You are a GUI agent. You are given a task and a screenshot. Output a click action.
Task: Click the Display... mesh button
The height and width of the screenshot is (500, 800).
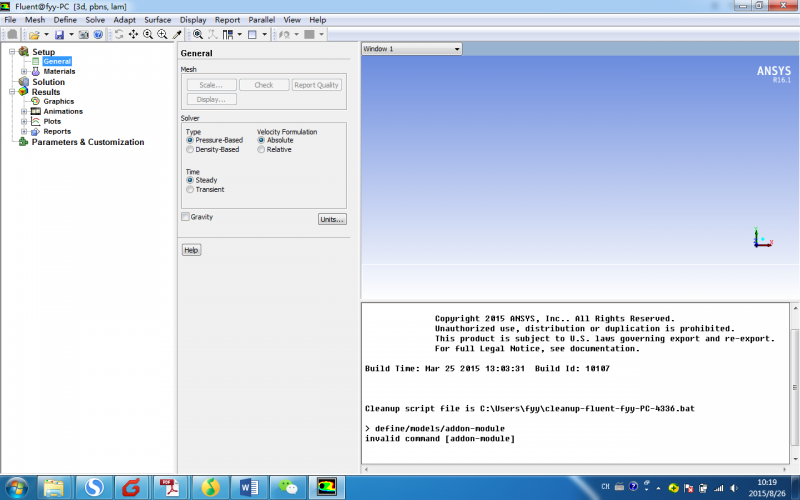[x=211, y=99]
